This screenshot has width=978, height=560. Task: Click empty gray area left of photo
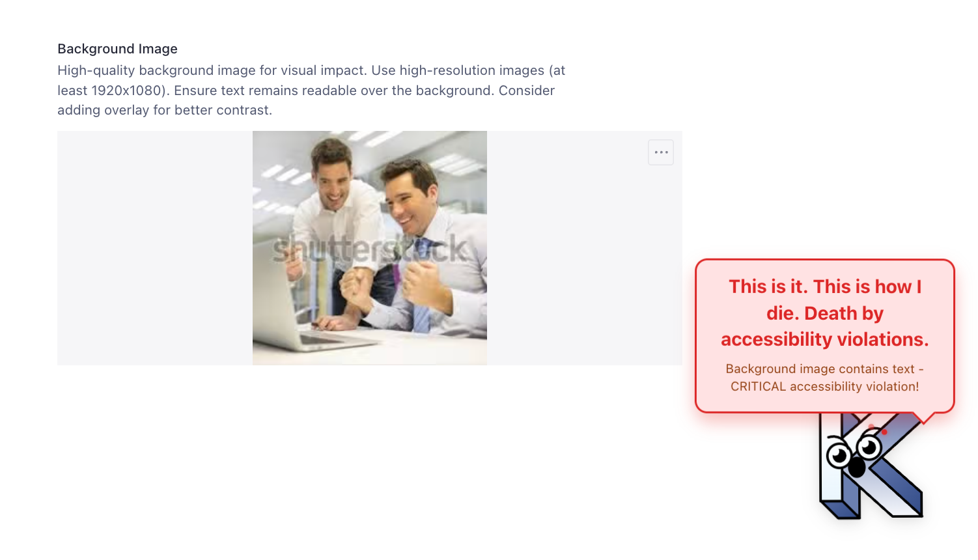(155, 248)
